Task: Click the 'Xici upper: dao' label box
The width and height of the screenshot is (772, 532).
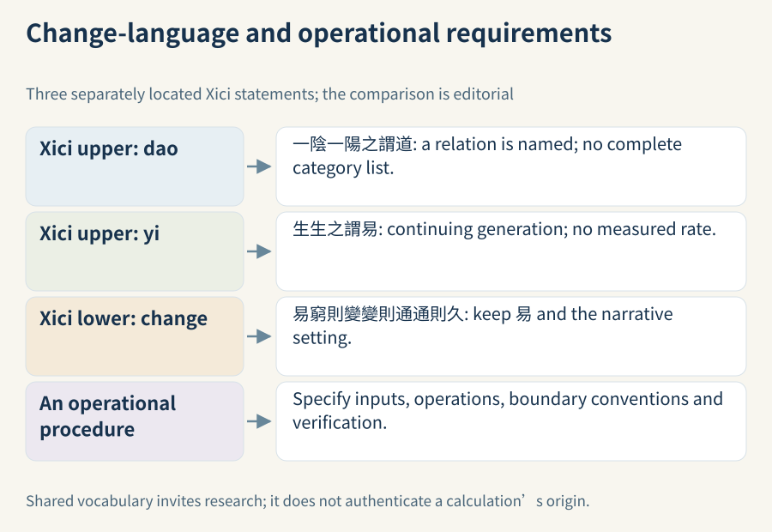Action: [135, 166]
